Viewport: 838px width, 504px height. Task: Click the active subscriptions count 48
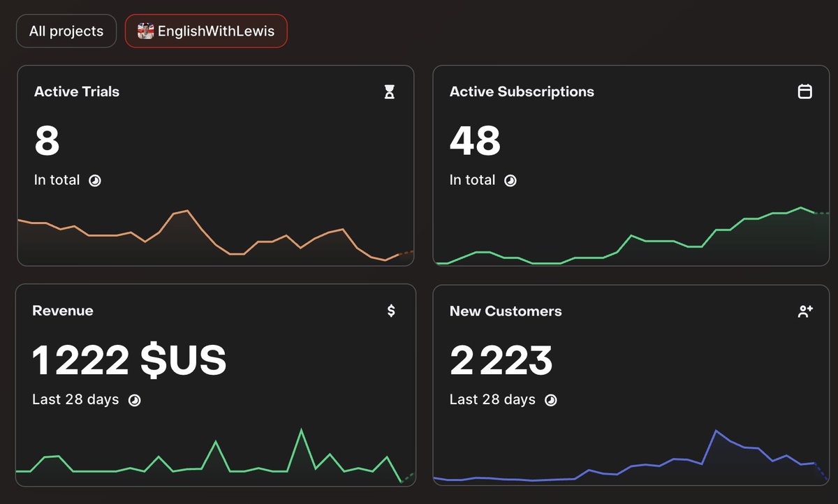[x=476, y=141]
